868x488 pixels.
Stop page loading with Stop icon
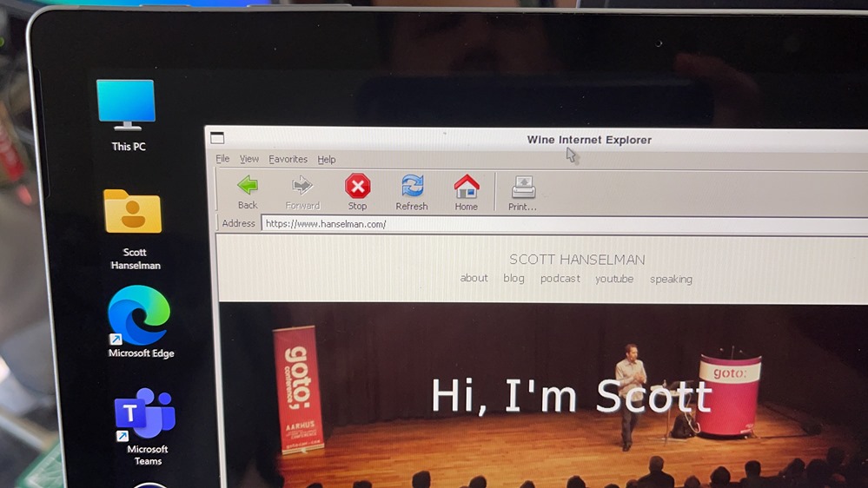pos(358,186)
